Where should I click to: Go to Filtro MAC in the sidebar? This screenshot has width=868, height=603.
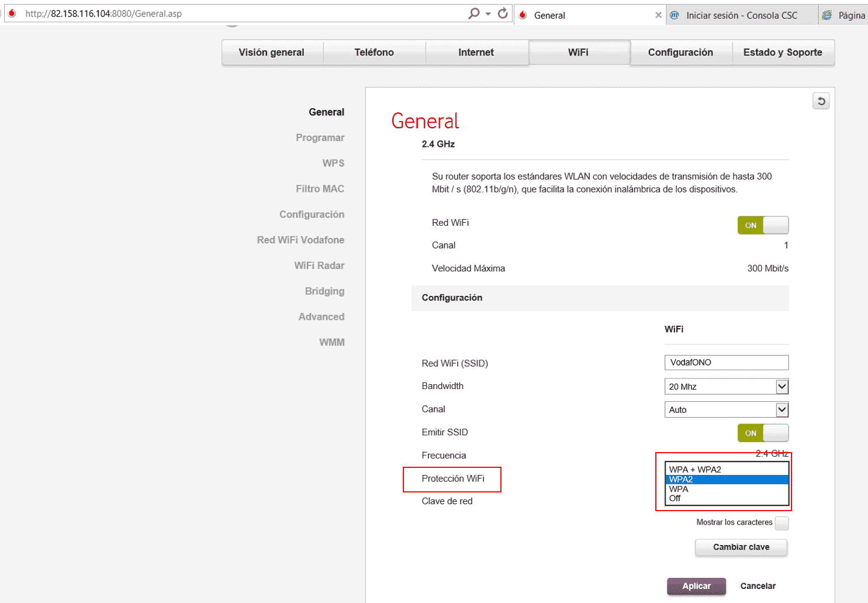click(320, 189)
